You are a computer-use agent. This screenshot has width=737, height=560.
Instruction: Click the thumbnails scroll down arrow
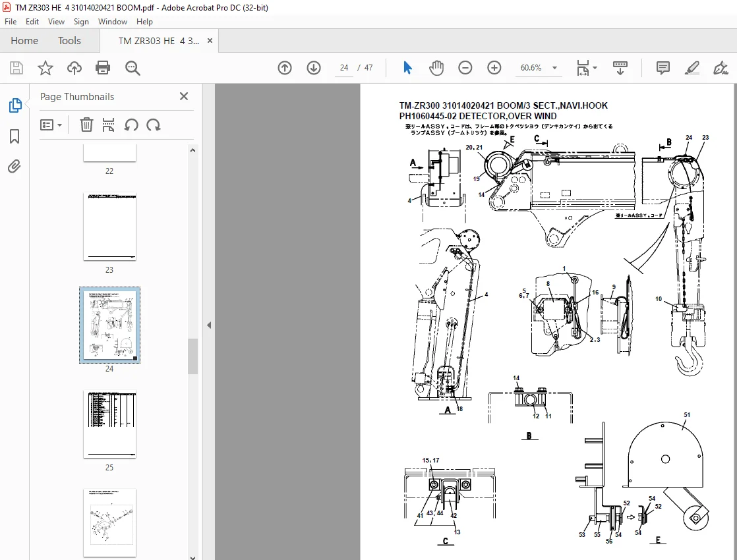(x=192, y=557)
